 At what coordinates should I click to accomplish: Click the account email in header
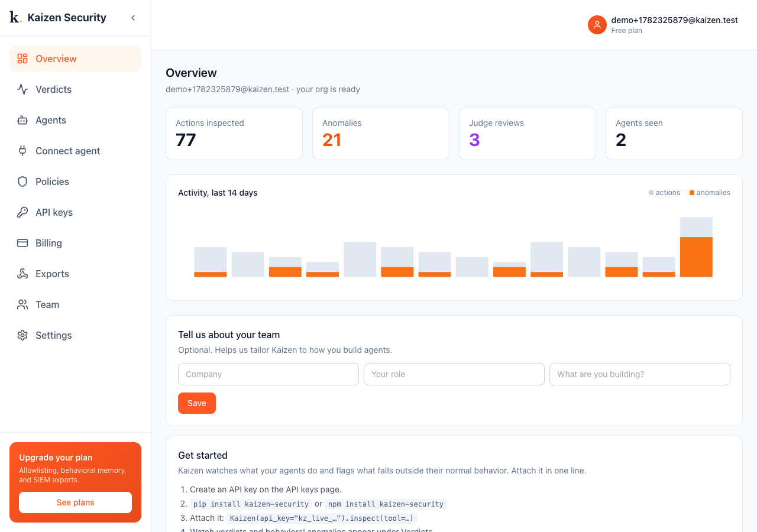tap(674, 20)
